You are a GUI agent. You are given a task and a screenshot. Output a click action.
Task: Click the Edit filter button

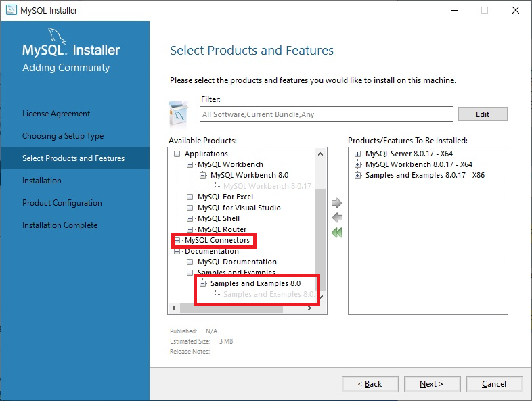coord(483,114)
